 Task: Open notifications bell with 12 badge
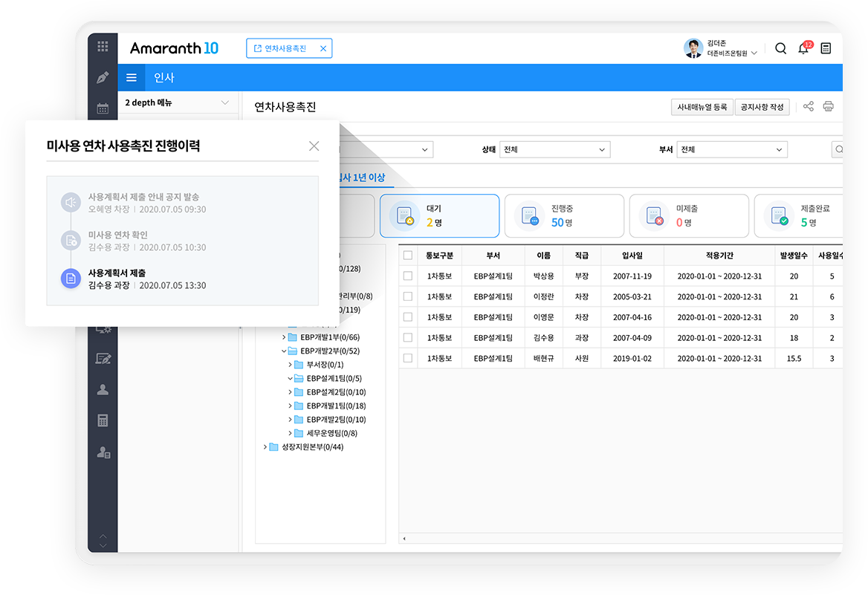click(804, 48)
